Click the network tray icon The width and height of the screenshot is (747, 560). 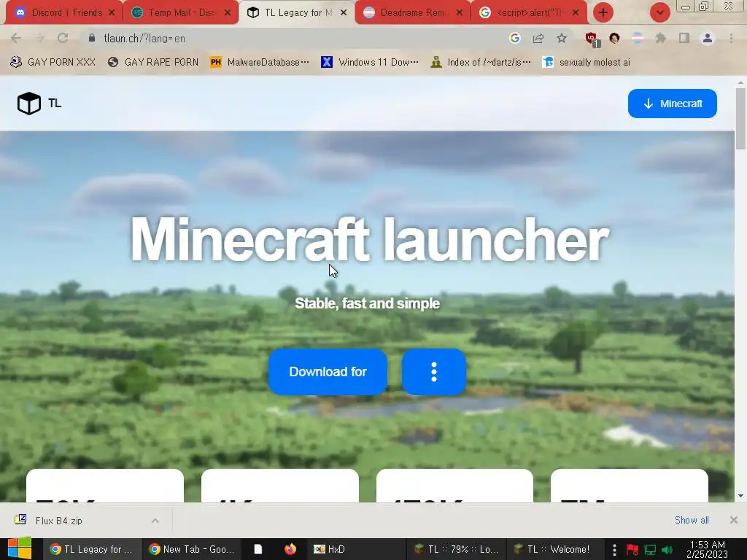point(650,550)
